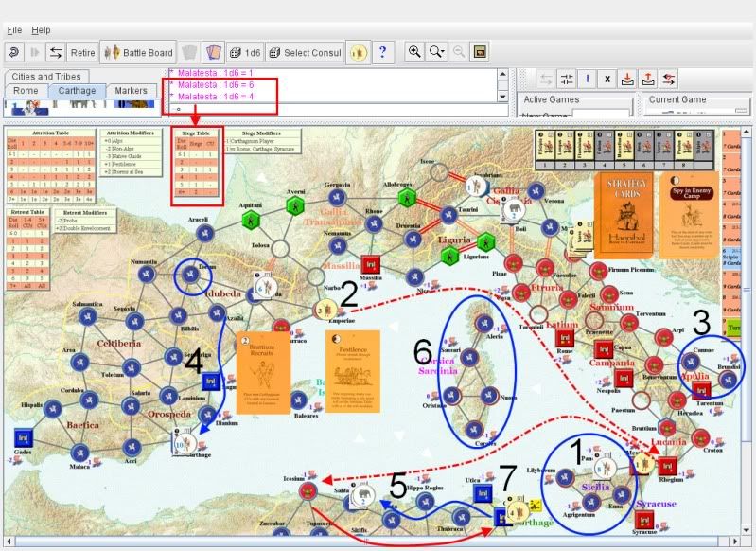Open the File menu

[14, 30]
